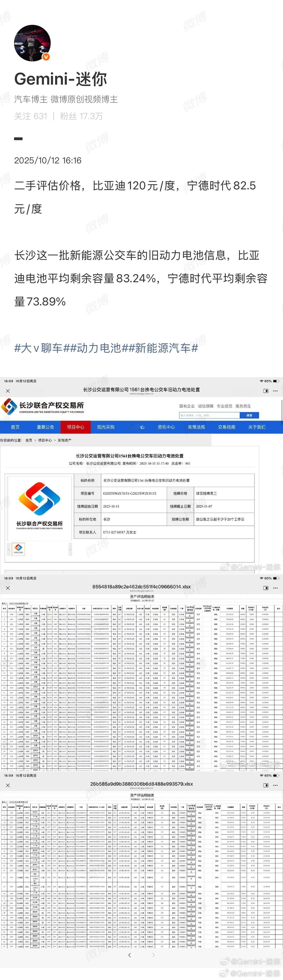Click breadcrumb link 项目中心
The image size is (283, 980).
(45, 440)
